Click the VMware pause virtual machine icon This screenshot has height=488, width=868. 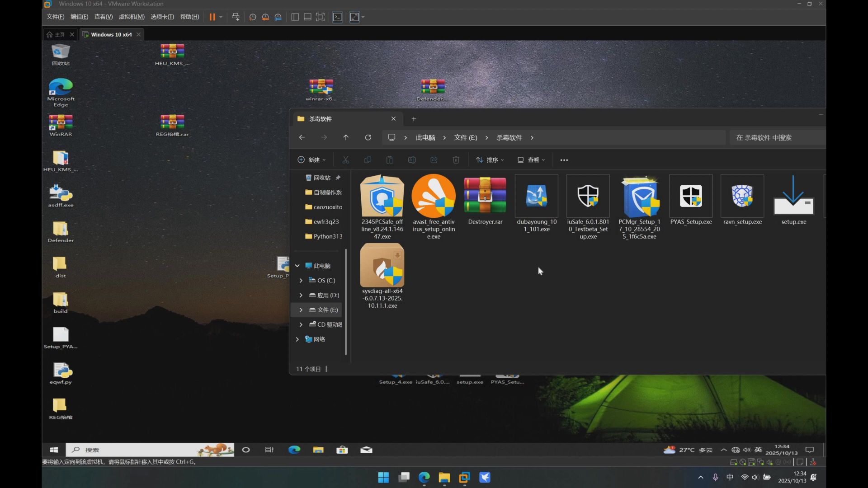click(212, 17)
